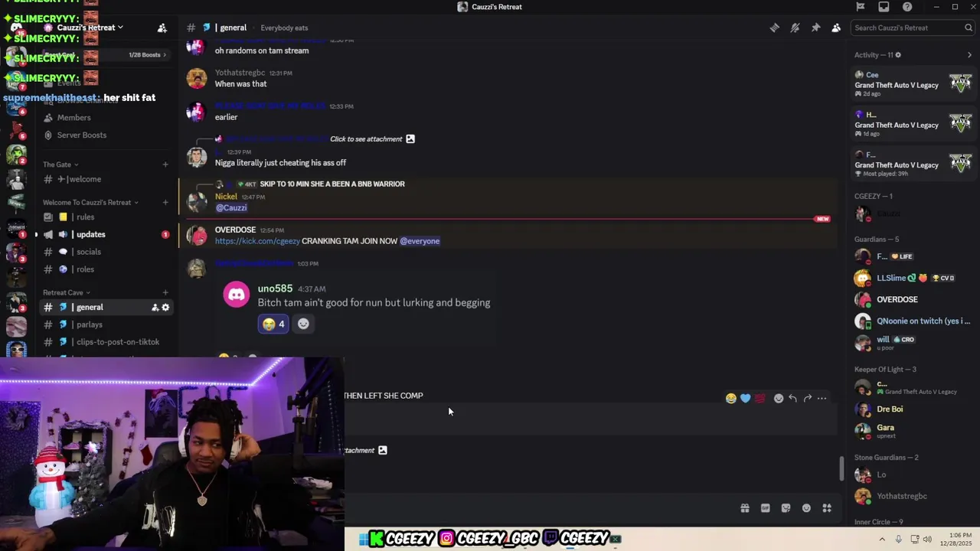Click the chat scrollbar thumb
980x551 pixels.
click(x=842, y=468)
